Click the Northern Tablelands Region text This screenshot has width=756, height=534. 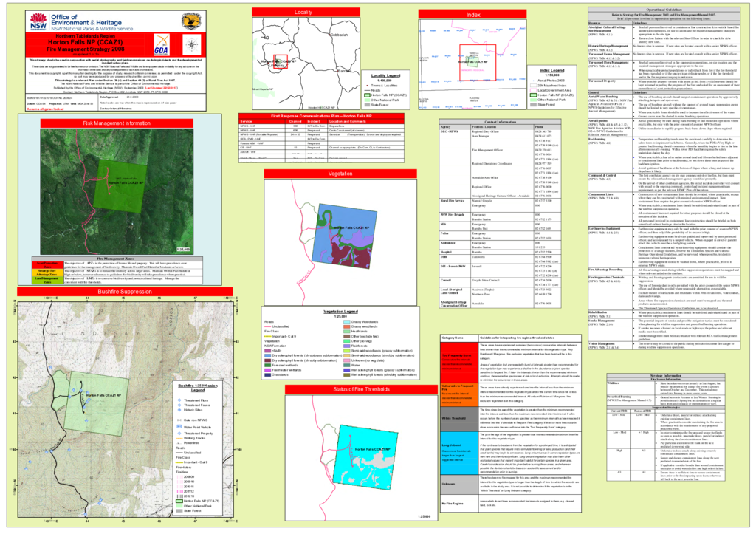point(86,36)
